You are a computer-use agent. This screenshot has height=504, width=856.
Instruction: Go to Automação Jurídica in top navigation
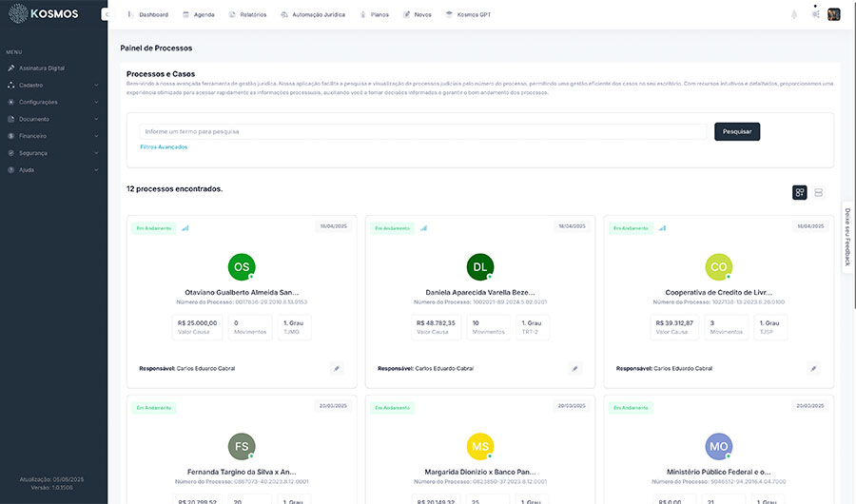pos(313,15)
